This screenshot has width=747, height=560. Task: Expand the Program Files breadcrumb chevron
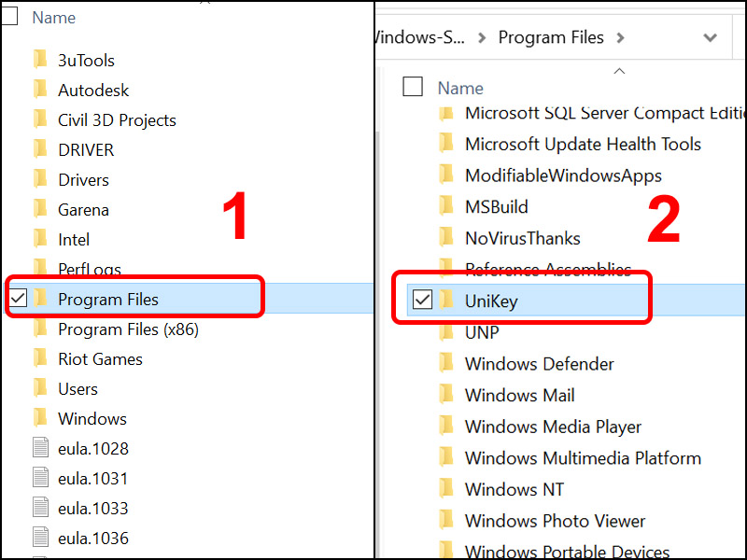point(621,37)
